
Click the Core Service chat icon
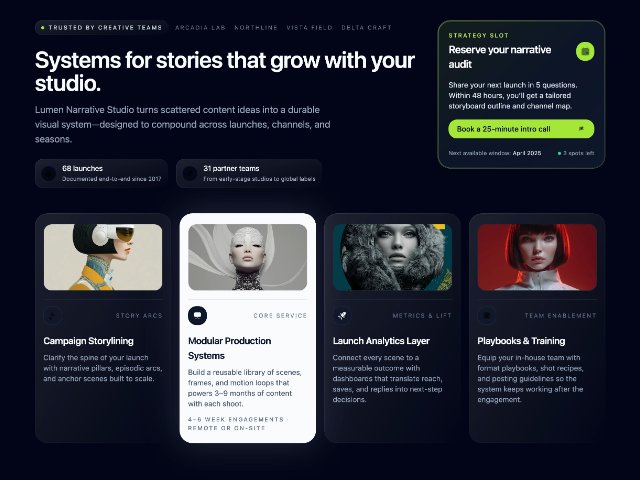tap(198, 316)
